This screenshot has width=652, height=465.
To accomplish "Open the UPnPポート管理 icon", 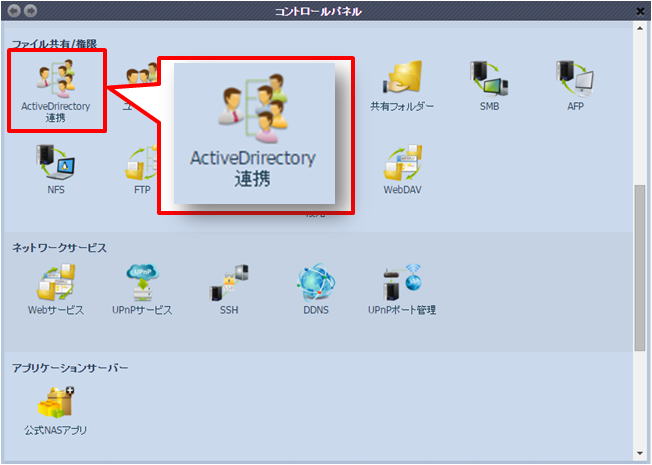I will coord(402,290).
